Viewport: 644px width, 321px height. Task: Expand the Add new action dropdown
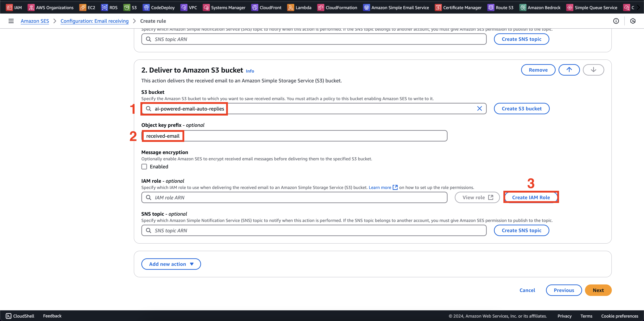click(171, 264)
